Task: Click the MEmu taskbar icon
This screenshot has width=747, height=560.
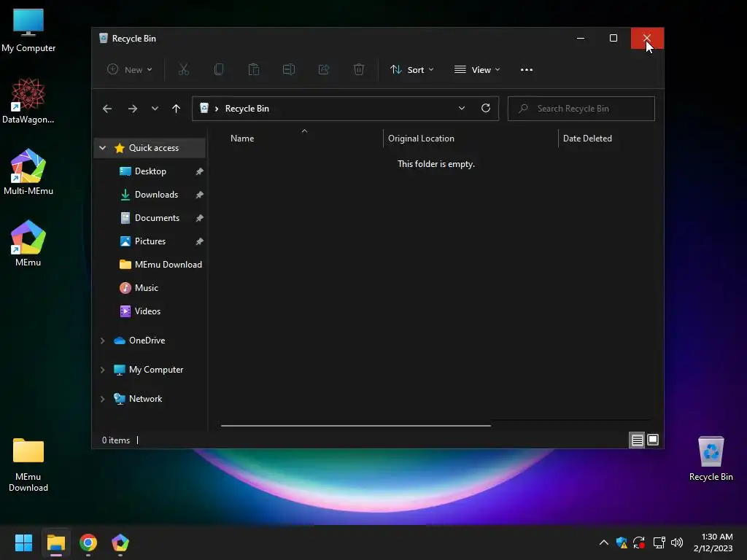Action: tap(120, 542)
